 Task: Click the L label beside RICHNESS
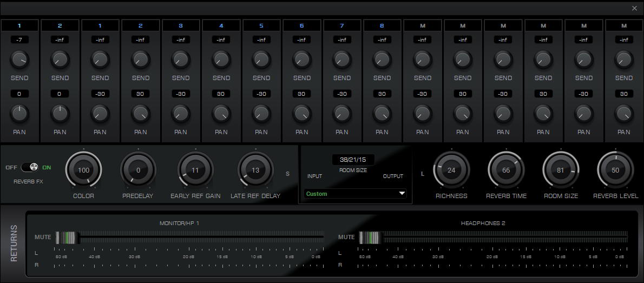pos(423,174)
